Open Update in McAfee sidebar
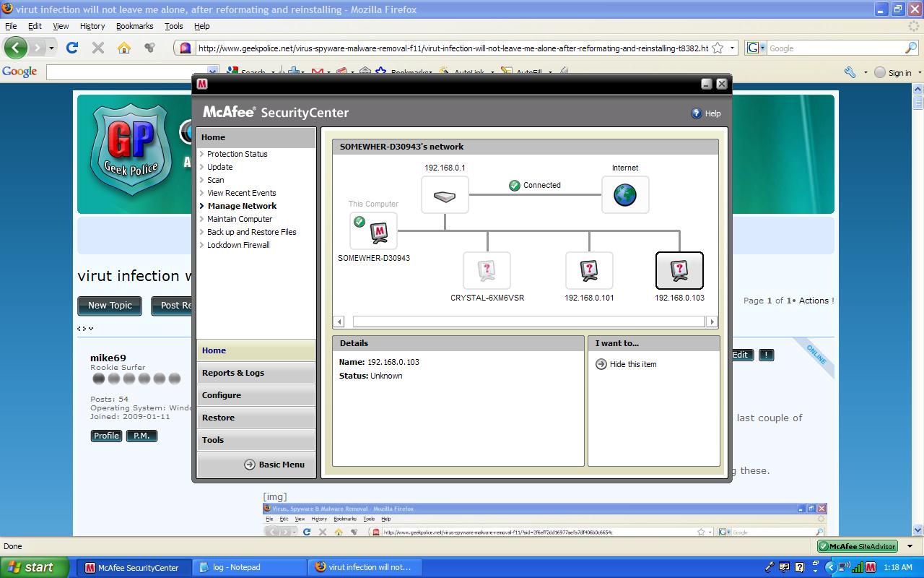This screenshot has height=578, width=924. click(x=219, y=167)
